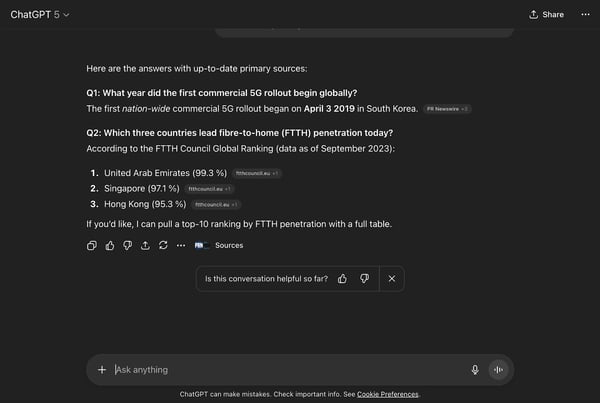Open the top-right more options menu

pyautogui.click(x=585, y=15)
